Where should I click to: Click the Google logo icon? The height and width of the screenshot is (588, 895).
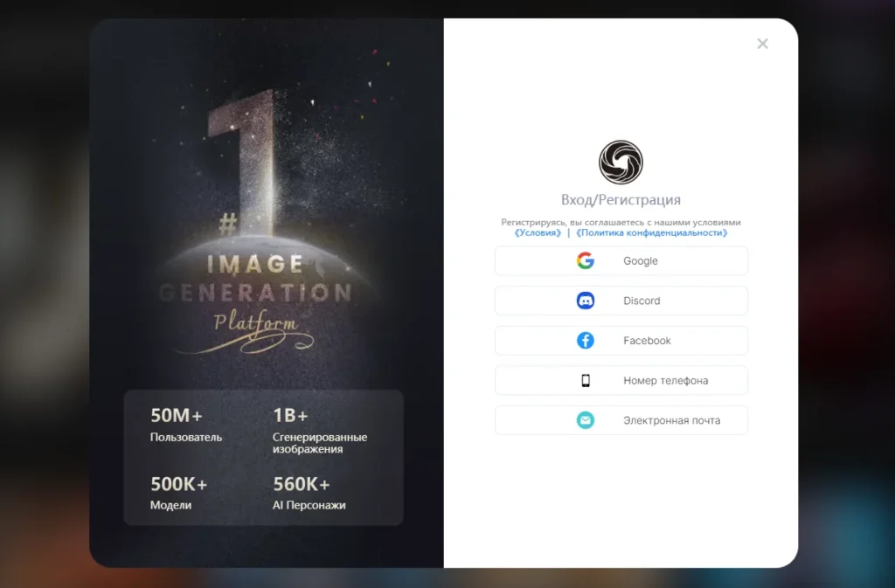click(x=585, y=260)
